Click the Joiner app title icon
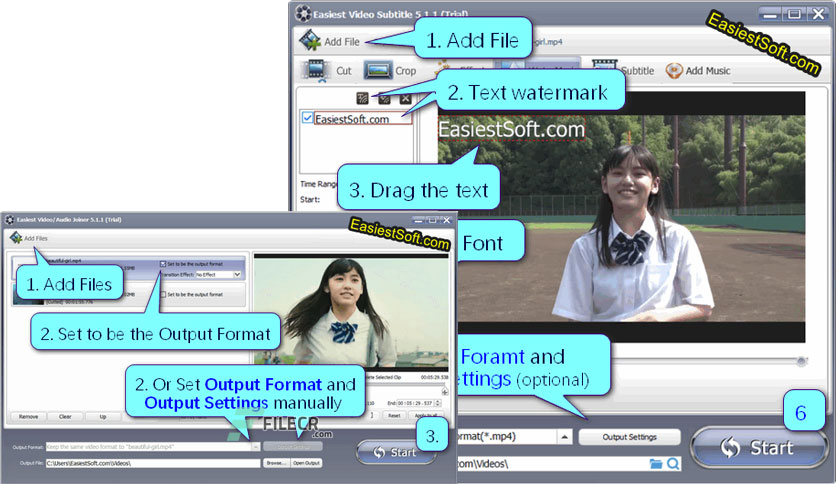This screenshot has width=836, height=484. [10, 220]
